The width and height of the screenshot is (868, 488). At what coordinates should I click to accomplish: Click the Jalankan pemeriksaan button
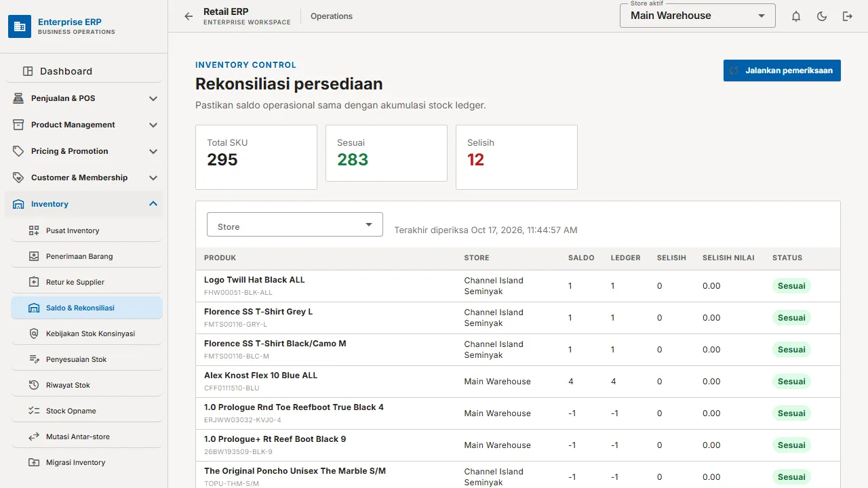782,70
